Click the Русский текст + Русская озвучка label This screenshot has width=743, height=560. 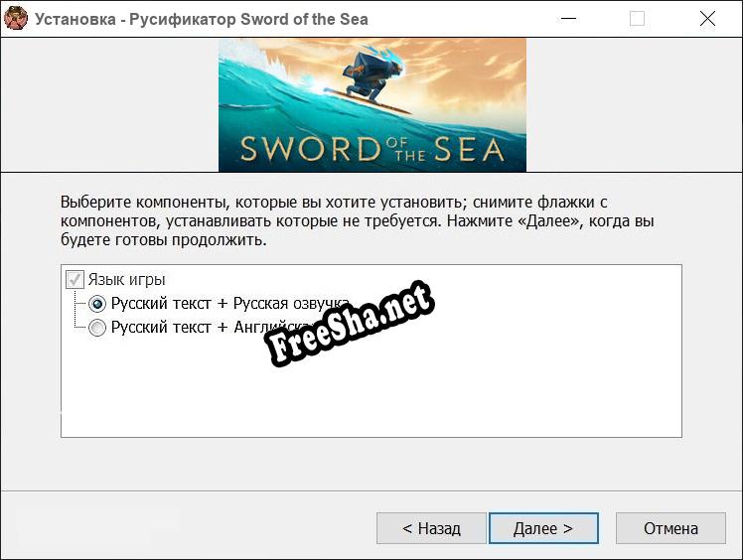pos(230,303)
